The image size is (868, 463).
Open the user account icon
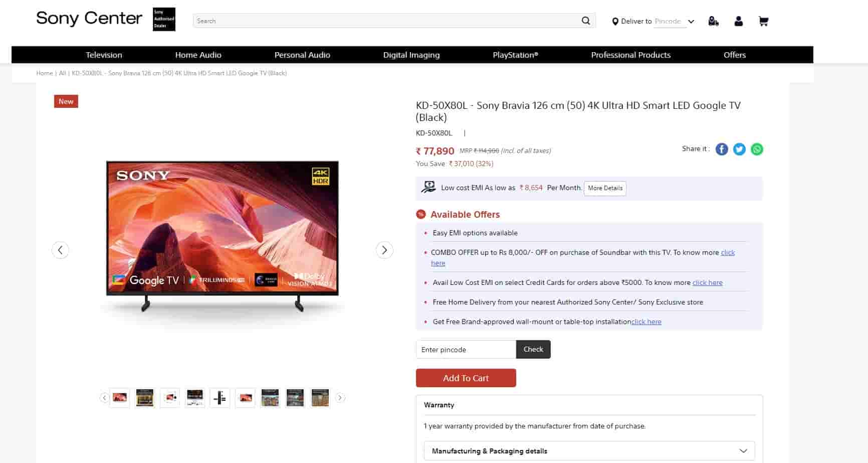click(x=738, y=21)
